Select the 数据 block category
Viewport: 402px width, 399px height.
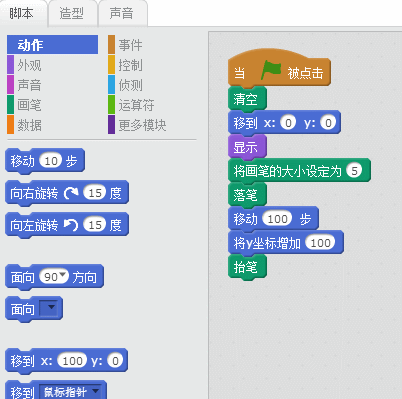29,125
